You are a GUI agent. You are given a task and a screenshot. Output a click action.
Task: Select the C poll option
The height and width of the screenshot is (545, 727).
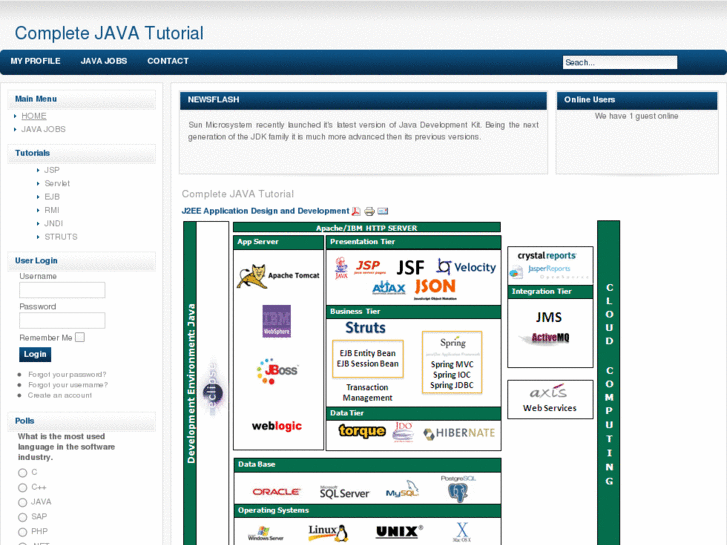[22, 473]
